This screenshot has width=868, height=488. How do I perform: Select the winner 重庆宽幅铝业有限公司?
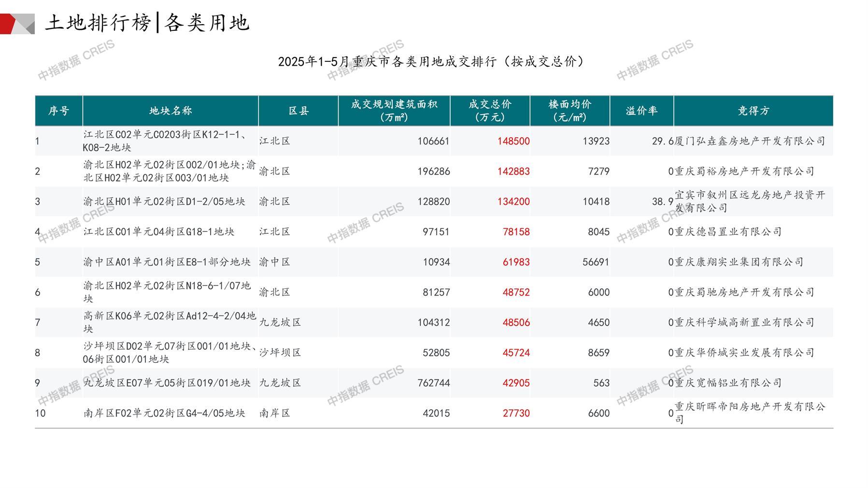click(x=728, y=383)
